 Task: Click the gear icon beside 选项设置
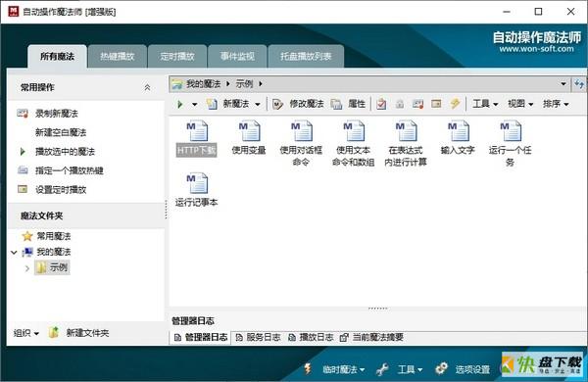coord(441,369)
